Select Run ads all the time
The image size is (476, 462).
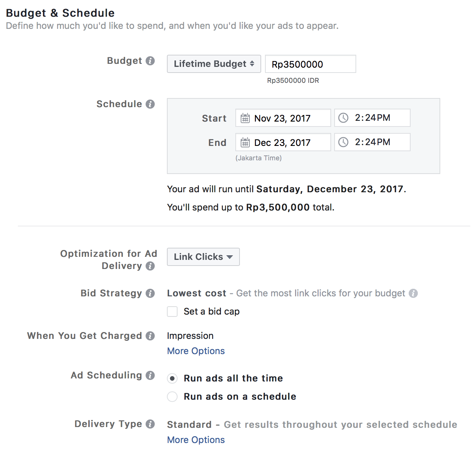click(172, 378)
